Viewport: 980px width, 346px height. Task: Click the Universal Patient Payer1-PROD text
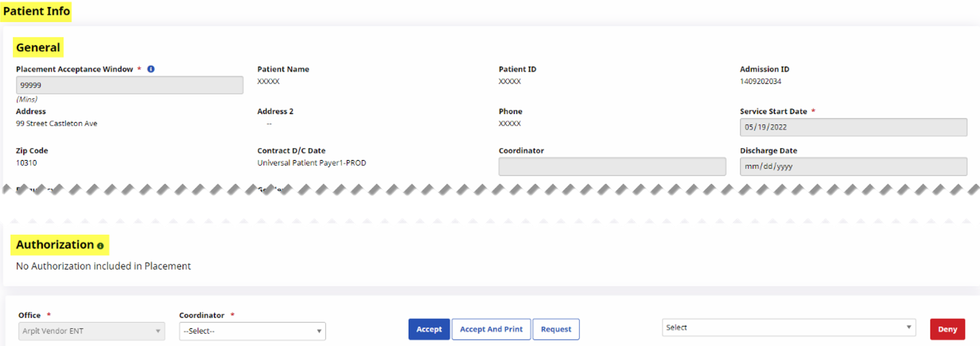click(311, 163)
